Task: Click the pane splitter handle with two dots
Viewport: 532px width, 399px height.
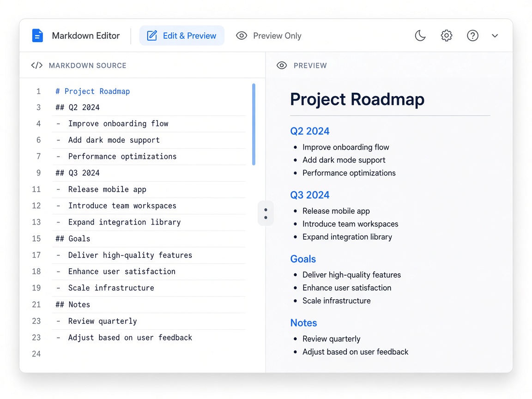Action: click(x=266, y=213)
